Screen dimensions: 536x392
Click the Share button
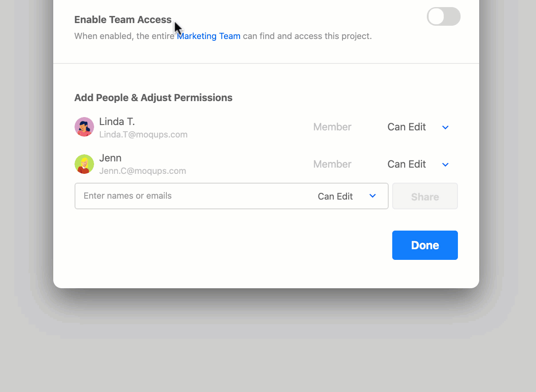[425, 196]
